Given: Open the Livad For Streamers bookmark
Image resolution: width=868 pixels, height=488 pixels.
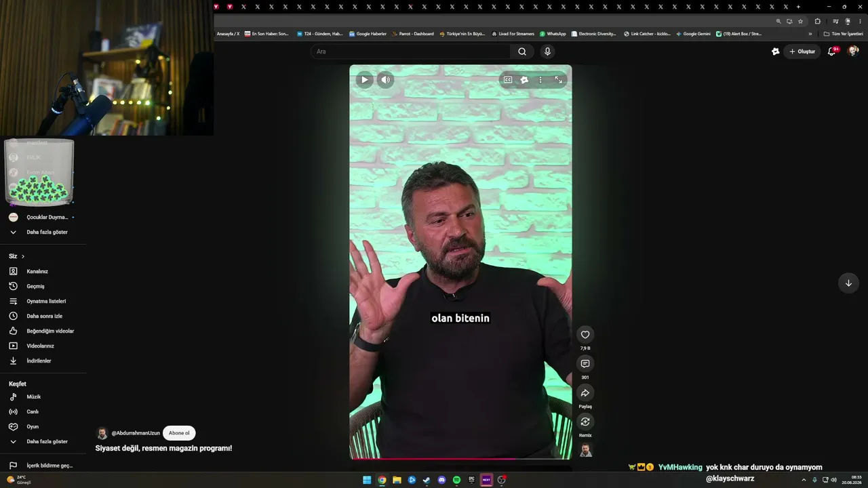Looking at the screenshot, I should [513, 34].
